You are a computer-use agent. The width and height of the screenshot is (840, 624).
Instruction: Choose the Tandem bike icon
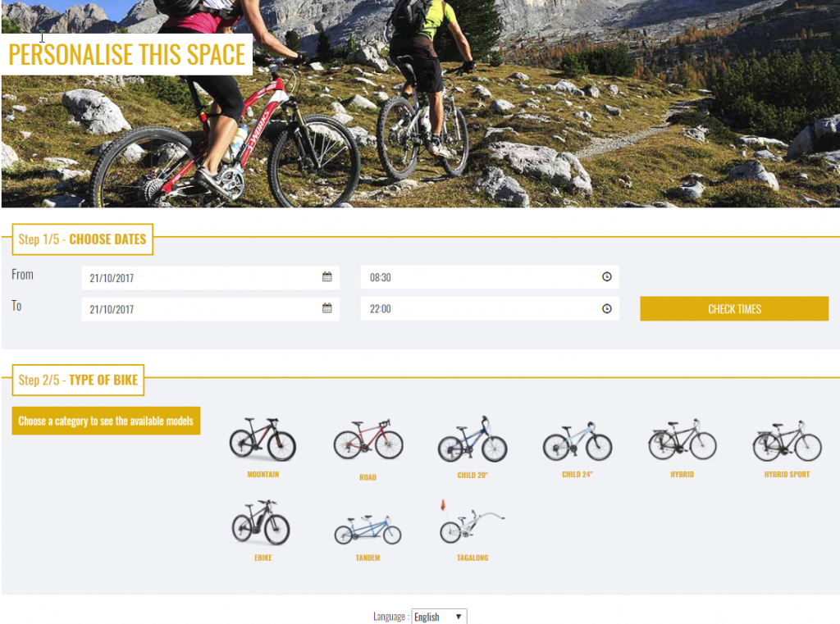click(367, 529)
